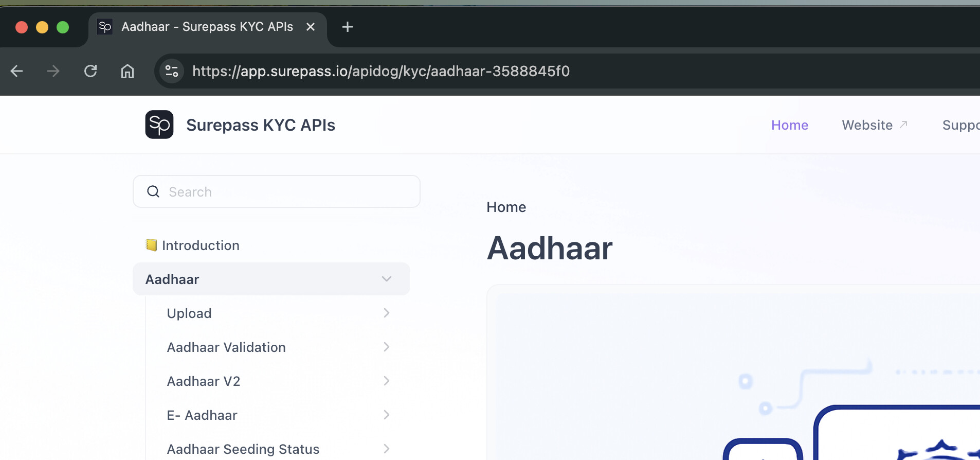The image size is (980, 460).
Task: Go to the browser home page
Action: [128, 71]
